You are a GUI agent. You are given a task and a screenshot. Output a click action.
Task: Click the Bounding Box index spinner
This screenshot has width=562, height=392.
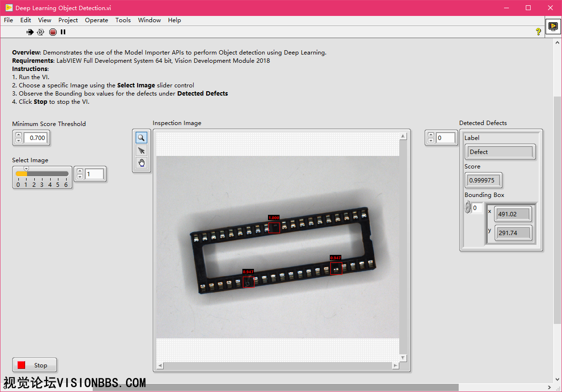(x=467, y=208)
